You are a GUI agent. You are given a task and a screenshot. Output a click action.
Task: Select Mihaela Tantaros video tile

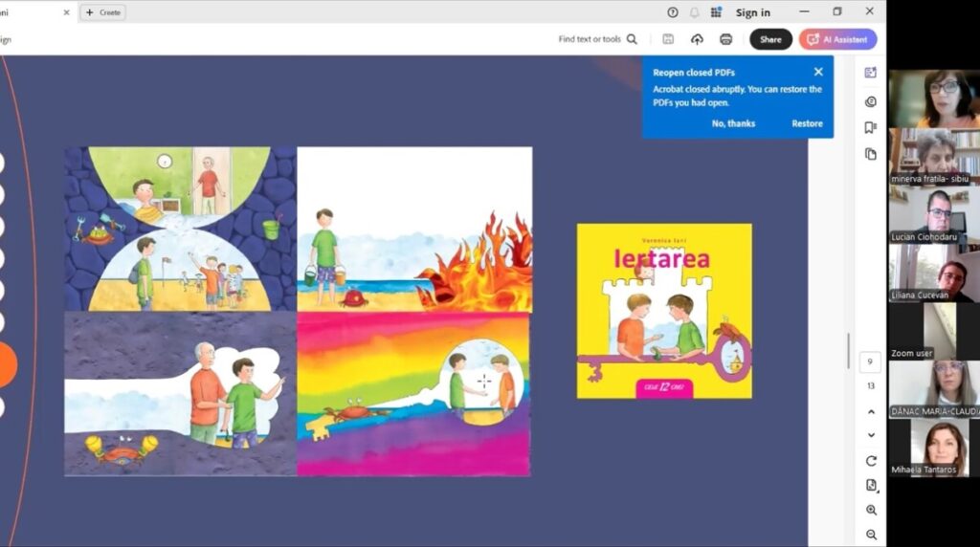934,448
